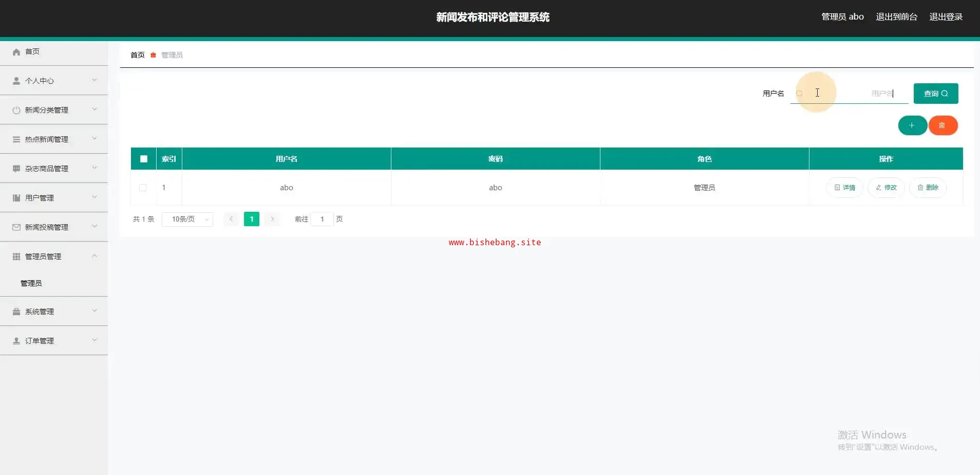Viewport: 980px width, 475px height.
Task: Click 首页 link in the breadcrumb
Action: tap(138, 55)
